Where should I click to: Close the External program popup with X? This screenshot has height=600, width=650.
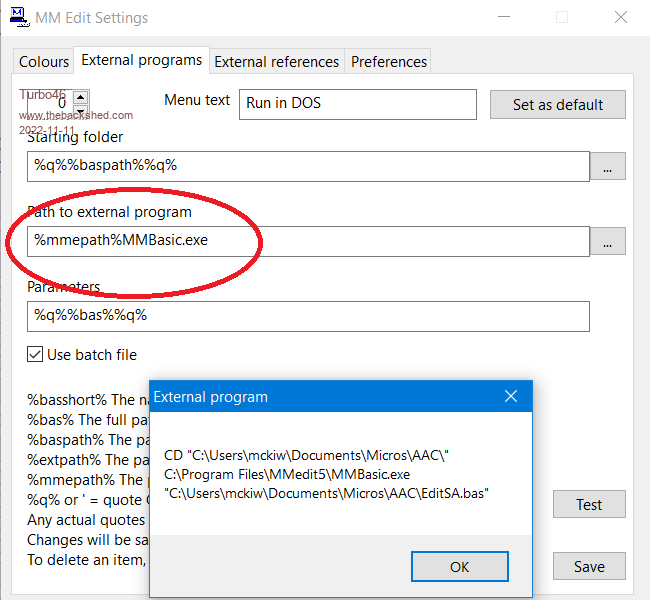point(511,397)
